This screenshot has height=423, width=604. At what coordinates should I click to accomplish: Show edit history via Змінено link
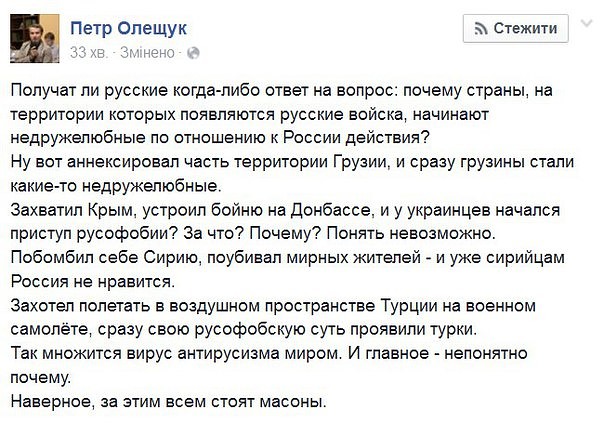149,50
